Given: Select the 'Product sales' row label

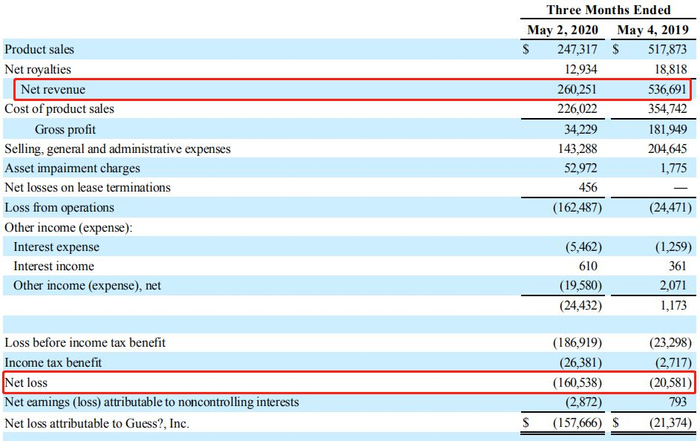Looking at the screenshot, I should tap(39, 50).
